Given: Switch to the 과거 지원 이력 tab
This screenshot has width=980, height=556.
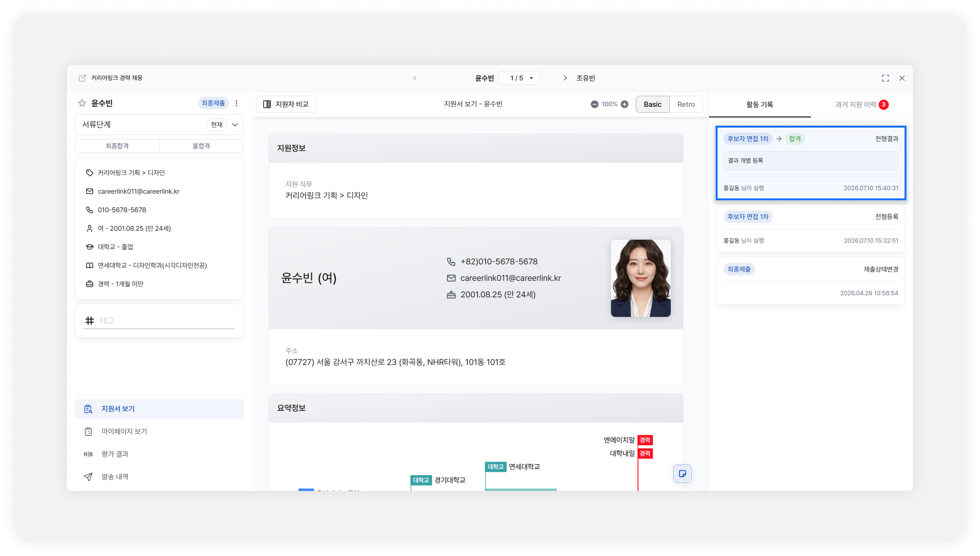Looking at the screenshot, I should (862, 105).
